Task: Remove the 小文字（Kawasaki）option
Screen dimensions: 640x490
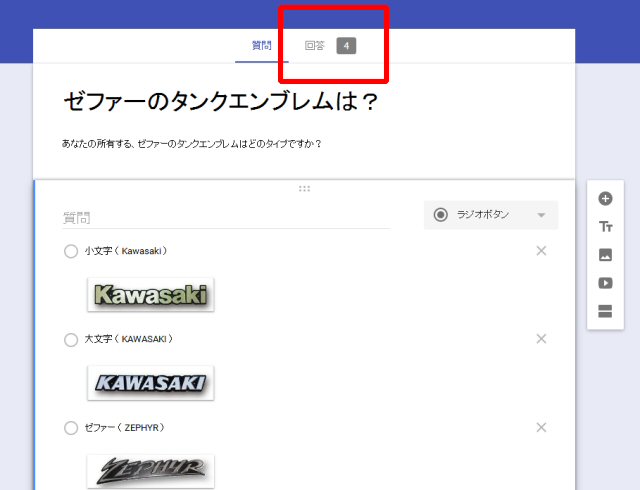Action: pyautogui.click(x=541, y=251)
